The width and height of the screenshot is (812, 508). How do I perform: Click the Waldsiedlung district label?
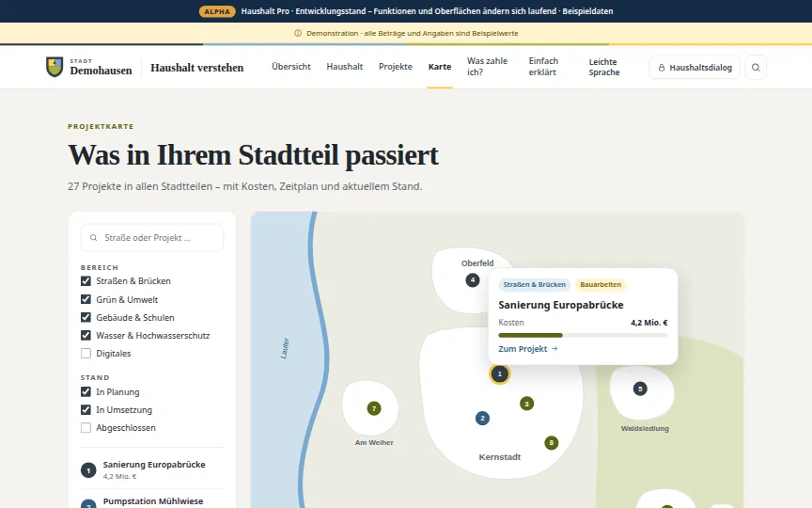pos(645,428)
